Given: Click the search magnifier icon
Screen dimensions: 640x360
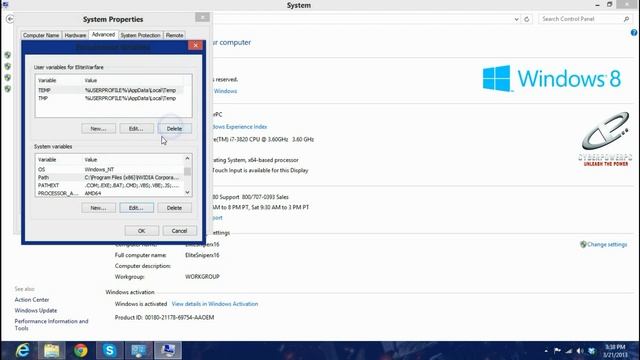Looking at the screenshot, I should [x=626, y=19].
